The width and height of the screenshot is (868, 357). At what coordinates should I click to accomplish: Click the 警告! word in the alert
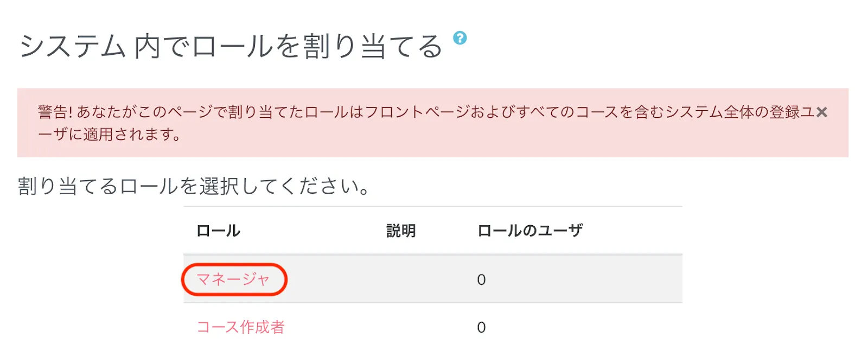(55, 112)
